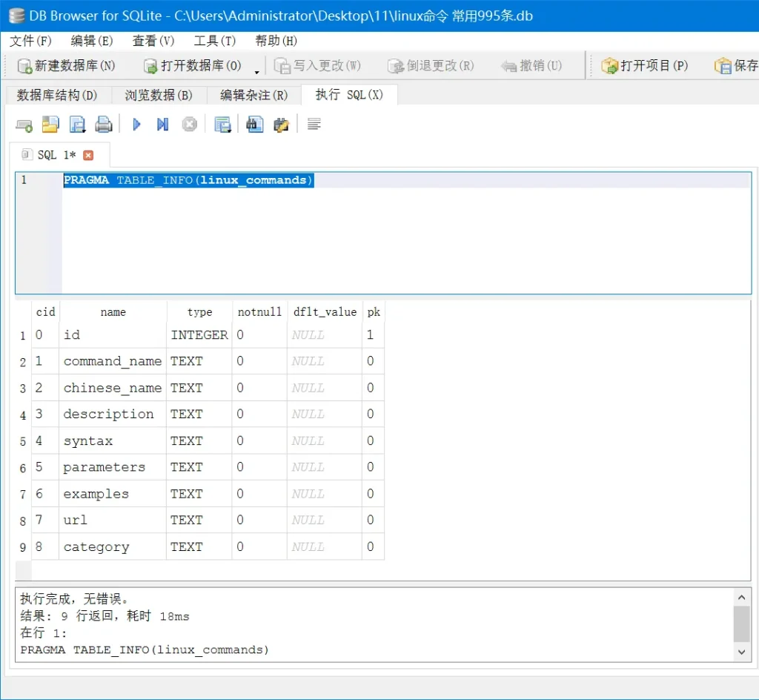Viewport: 759px width, 700px height.
Task: Select the 'category' cell
Action: 113,547
